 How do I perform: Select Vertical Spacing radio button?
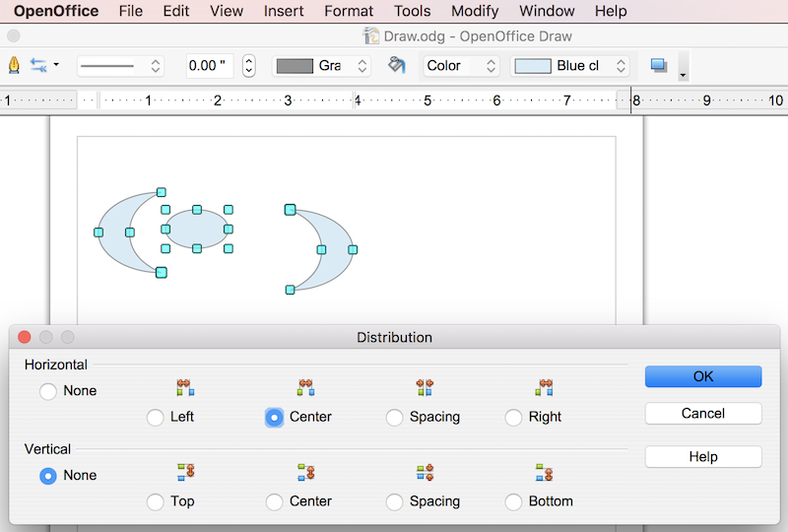394,501
